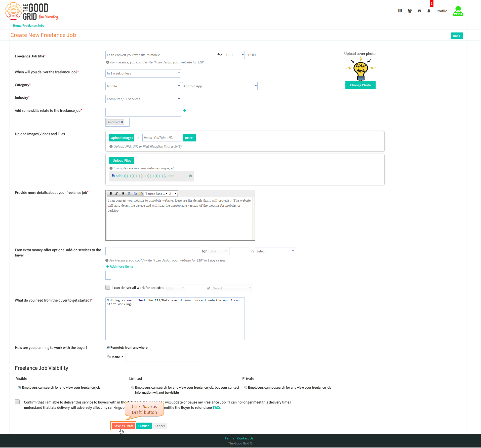This screenshot has width=481, height=448.
Task: Click the Cancel button
Action: [x=160, y=426]
